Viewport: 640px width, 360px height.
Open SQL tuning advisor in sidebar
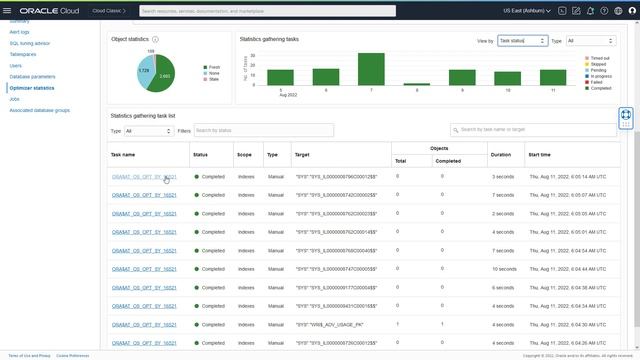(x=29, y=43)
